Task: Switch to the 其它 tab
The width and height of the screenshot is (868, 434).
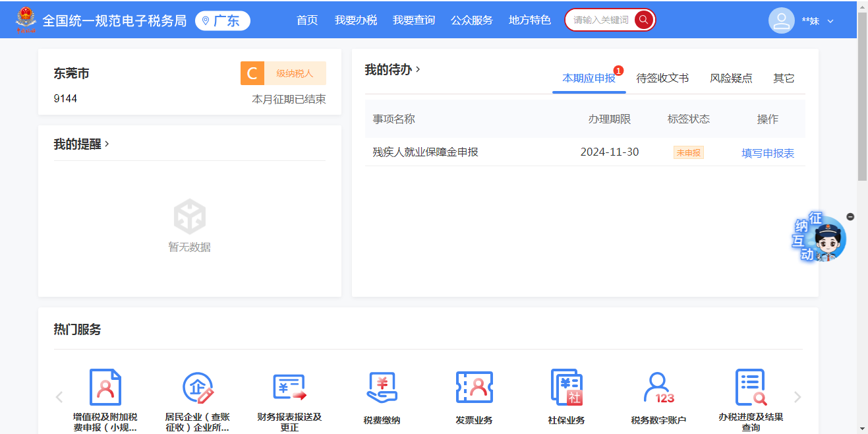Action: click(784, 78)
